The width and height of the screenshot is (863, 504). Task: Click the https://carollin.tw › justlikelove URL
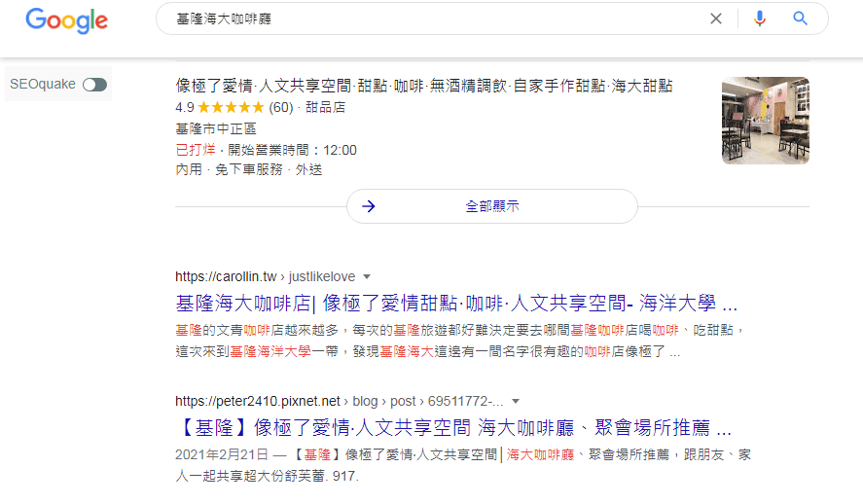point(265,276)
